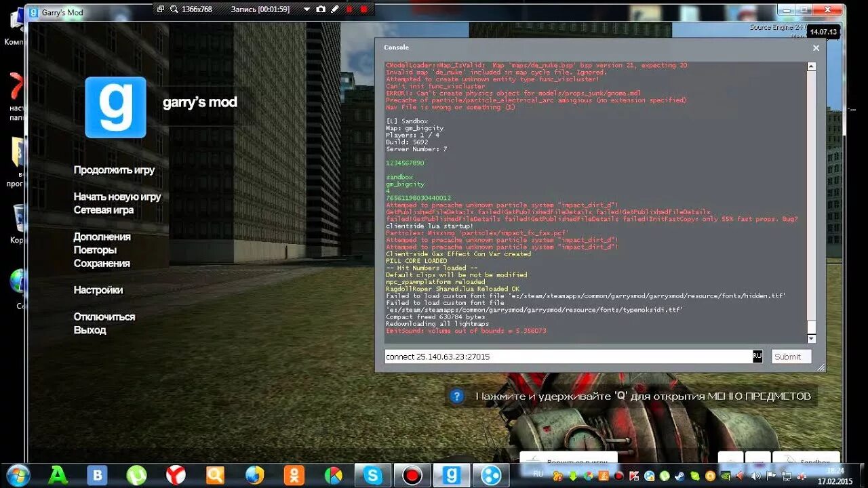Click the Garry's Mod 'g' logo

[115, 107]
